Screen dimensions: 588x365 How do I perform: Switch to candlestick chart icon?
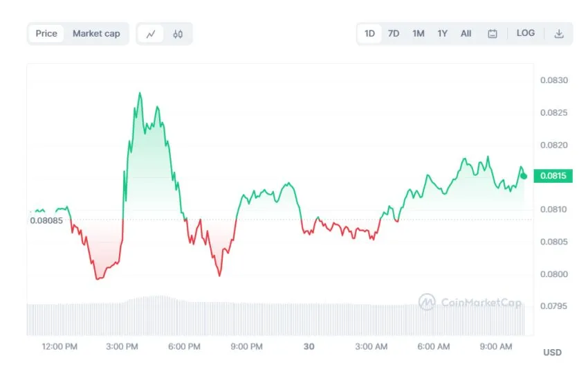click(x=178, y=33)
